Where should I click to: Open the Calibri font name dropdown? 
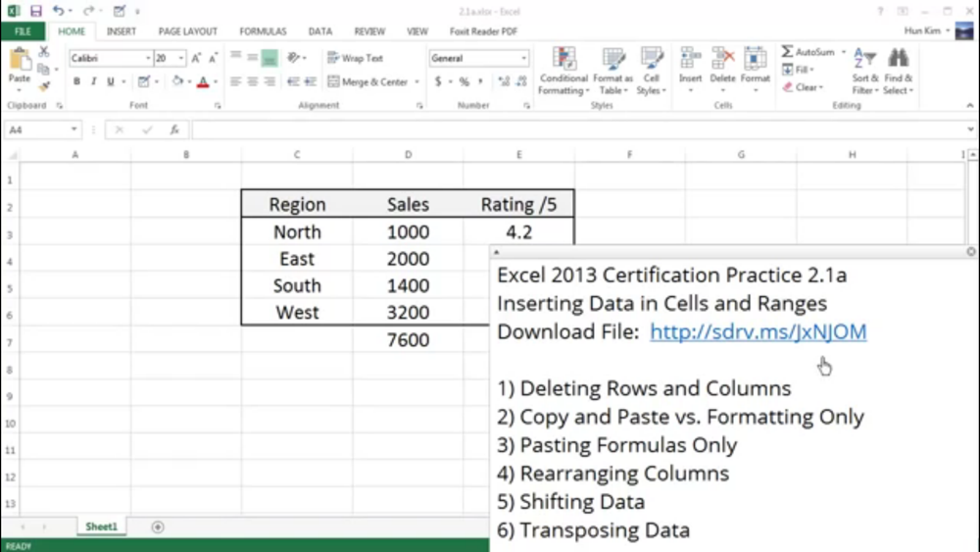[148, 59]
